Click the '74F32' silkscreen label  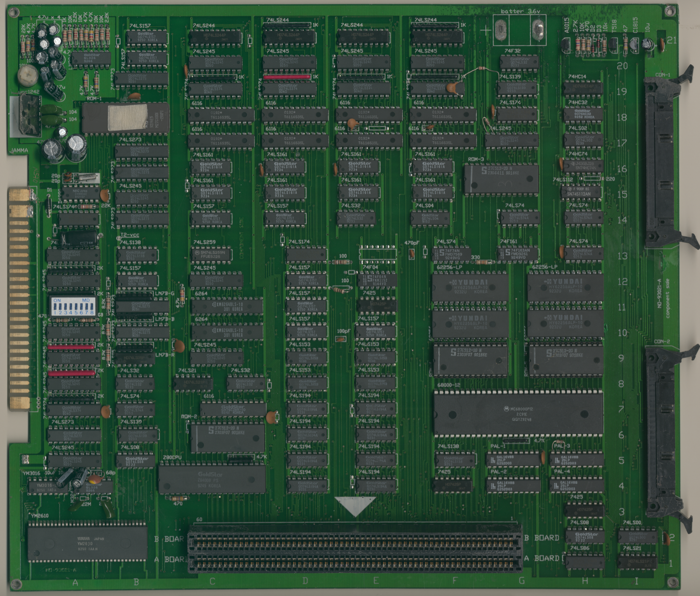coord(512,51)
